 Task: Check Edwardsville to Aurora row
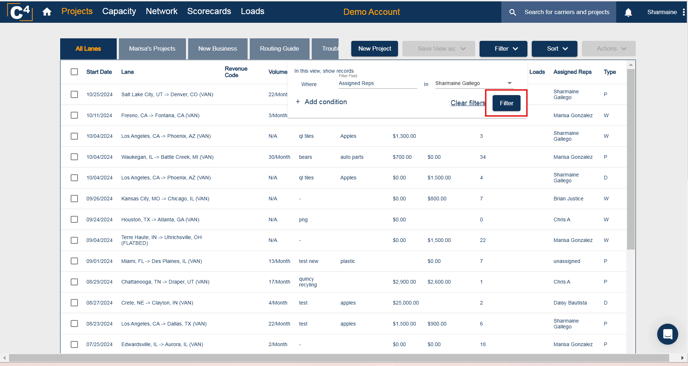74,344
